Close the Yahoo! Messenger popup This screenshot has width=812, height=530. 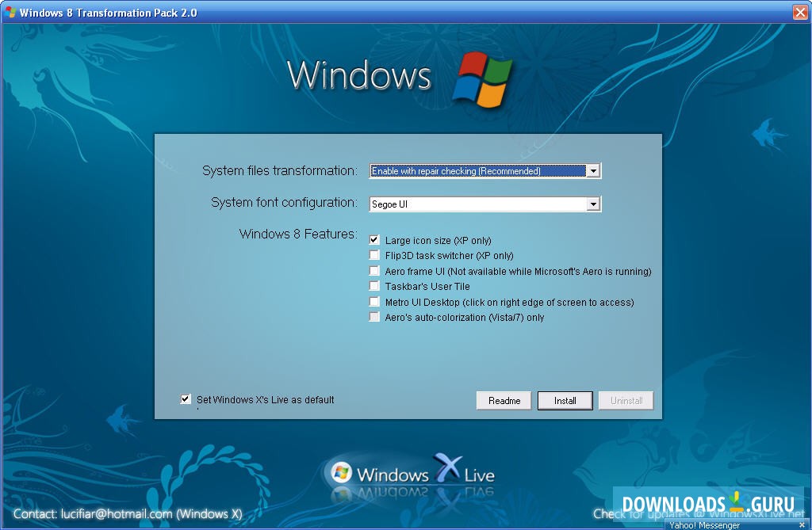pyautogui.click(x=802, y=524)
